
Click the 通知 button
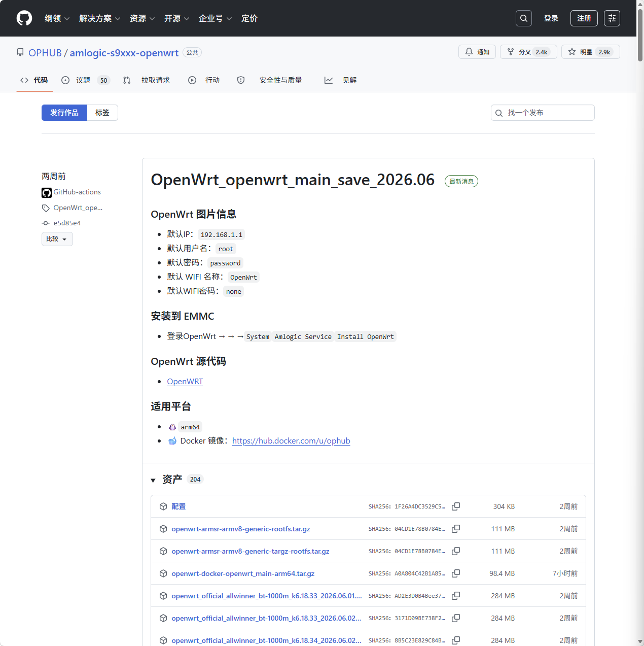(477, 52)
